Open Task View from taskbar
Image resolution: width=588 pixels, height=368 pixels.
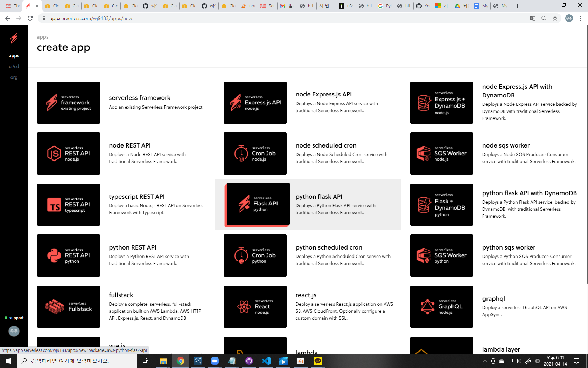coord(146,361)
